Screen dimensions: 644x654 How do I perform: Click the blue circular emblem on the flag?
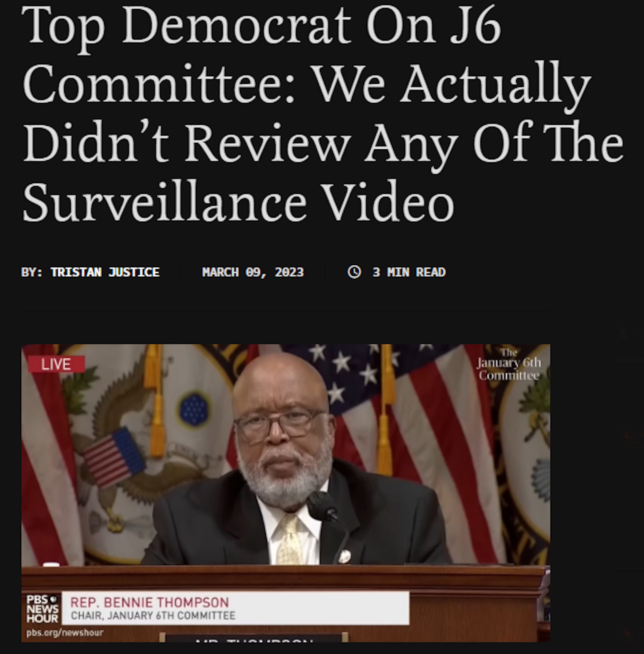coord(193,409)
